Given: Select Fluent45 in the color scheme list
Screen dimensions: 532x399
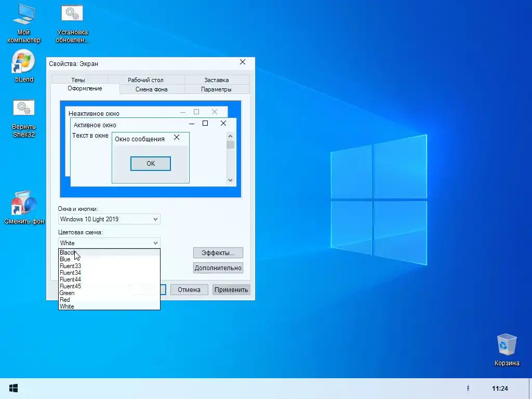Looking at the screenshot, I should point(109,286).
